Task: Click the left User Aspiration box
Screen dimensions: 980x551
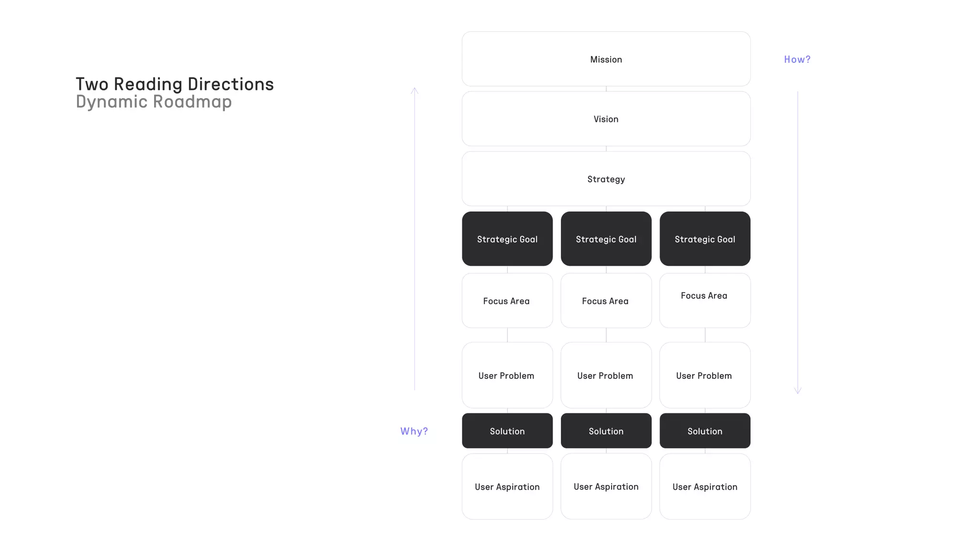Action: [507, 486]
